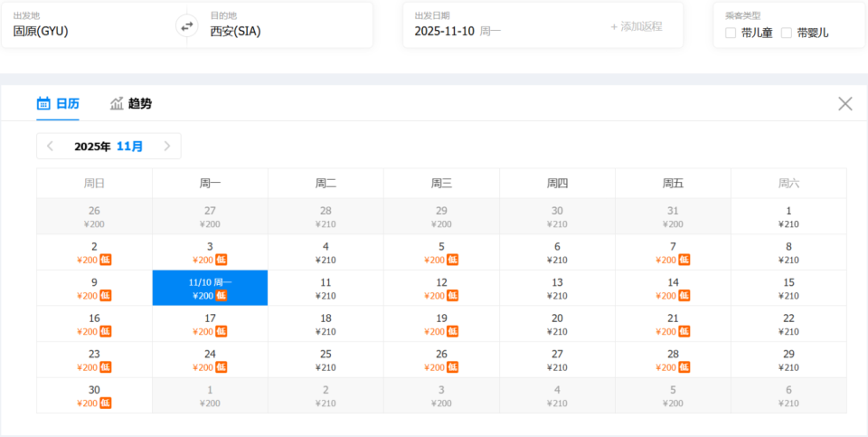Click November 27 date cell
Image resolution: width=868 pixels, height=437 pixels.
558,359
